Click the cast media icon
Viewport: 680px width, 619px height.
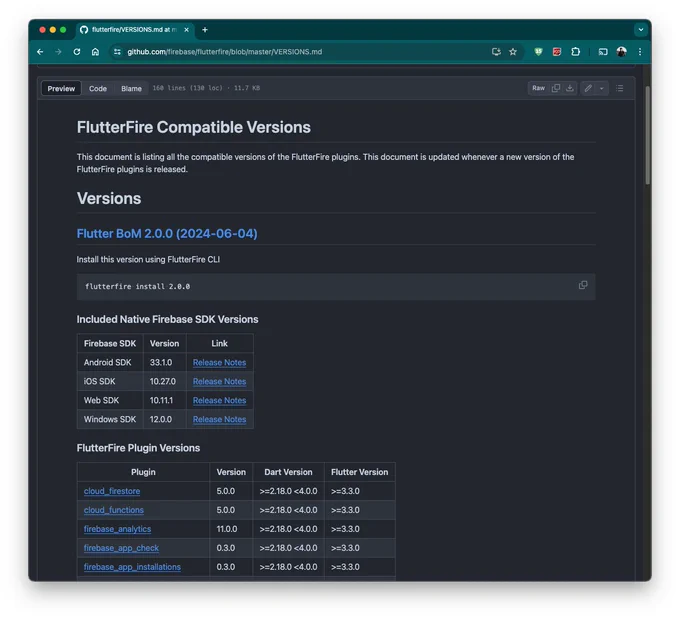(x=603, y=52)
